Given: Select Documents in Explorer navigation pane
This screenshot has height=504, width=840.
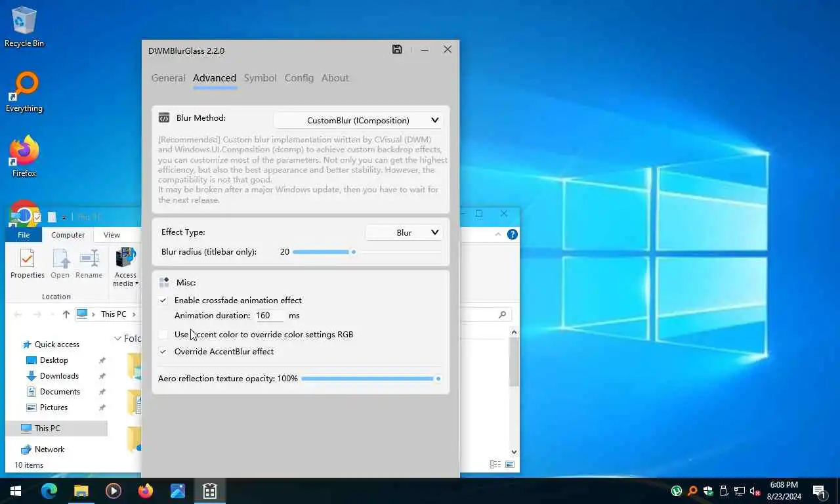Looking at the screenshot, I should (53, 392).
